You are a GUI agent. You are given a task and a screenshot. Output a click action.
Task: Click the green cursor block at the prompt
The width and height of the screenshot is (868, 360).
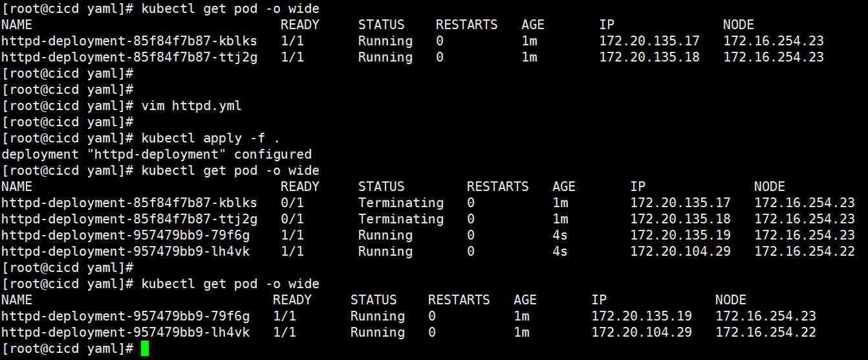[x=144, y=348]
